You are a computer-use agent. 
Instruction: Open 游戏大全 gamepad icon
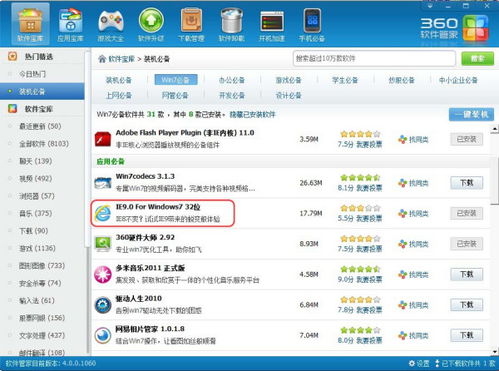(x=111, y=24)
